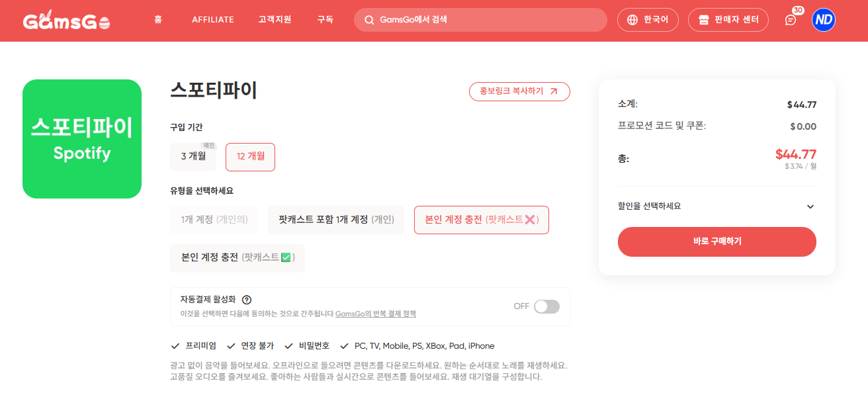Click the 30 notification count badge
Screen dimensions: 868x399
point(798,11)
